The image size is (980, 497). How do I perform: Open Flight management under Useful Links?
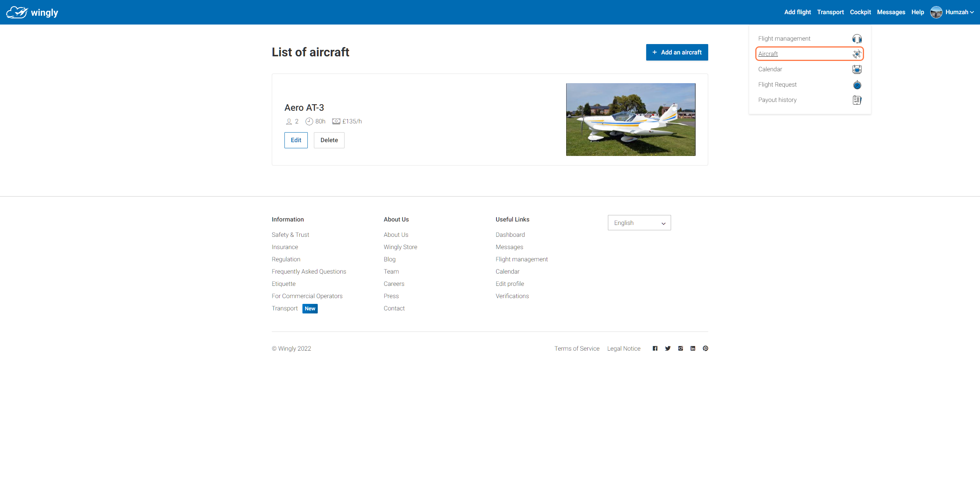pos(521,259)
